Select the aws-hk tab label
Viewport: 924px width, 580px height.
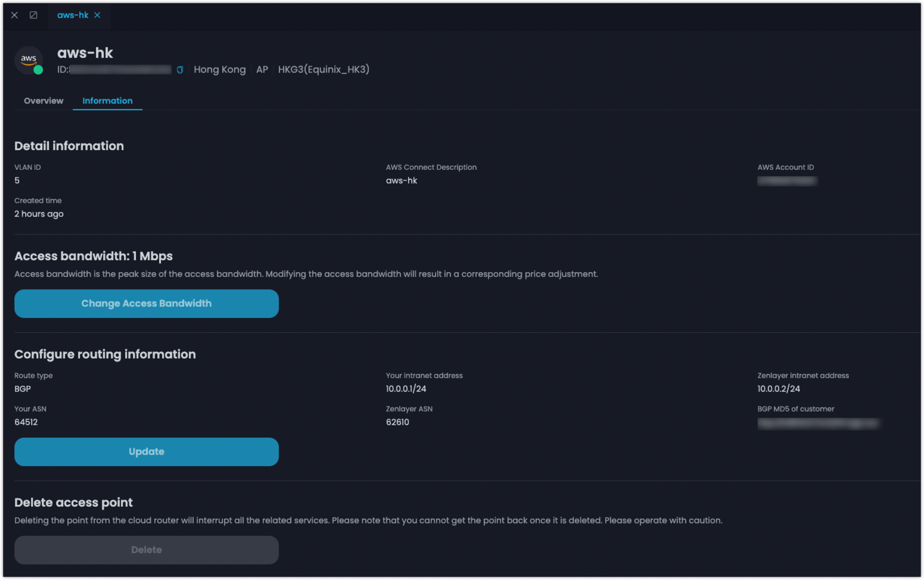pos(73,15)
